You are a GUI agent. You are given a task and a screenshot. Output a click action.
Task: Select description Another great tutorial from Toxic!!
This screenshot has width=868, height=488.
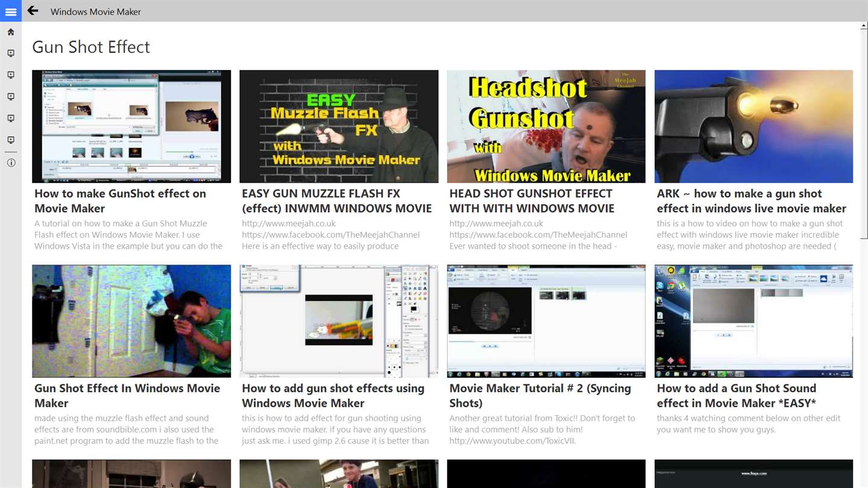click(542, 430)
